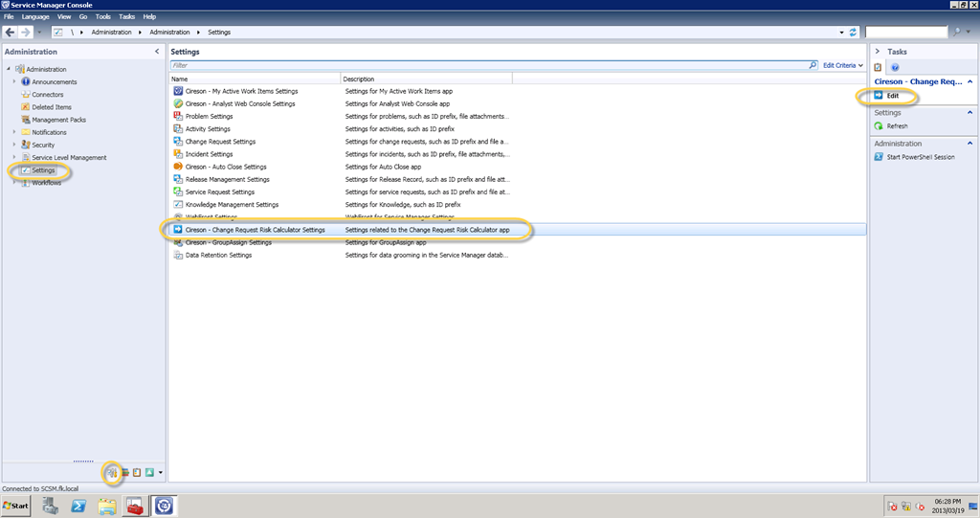Open the Edit Criteria dropdown
The height and width of the screenshot is (518, 980).
[842, 65]
